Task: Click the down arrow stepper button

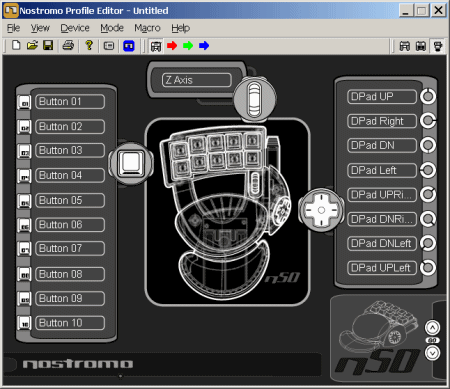Action: (x=432, y=352)
